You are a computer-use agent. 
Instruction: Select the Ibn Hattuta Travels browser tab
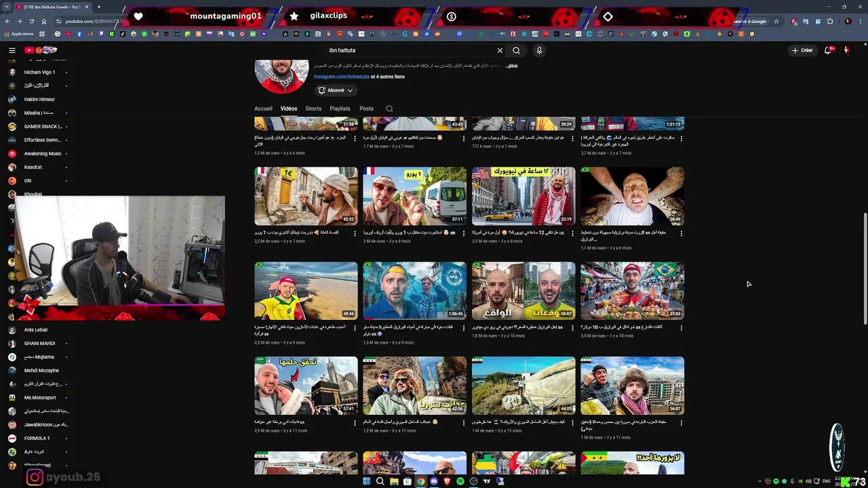(52, 7)
